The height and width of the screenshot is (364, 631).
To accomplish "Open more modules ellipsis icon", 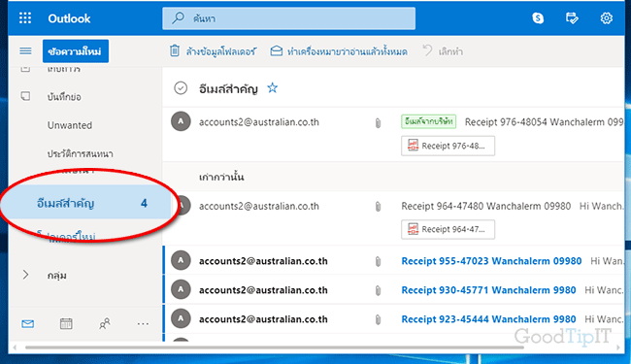I will pyautogui.click(x=143, y=324).
